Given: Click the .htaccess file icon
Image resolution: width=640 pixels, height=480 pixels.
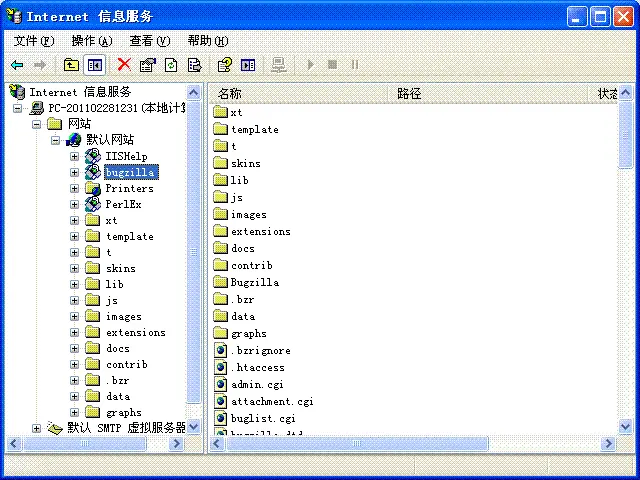Looking at the screenshot, I should 221,367.
